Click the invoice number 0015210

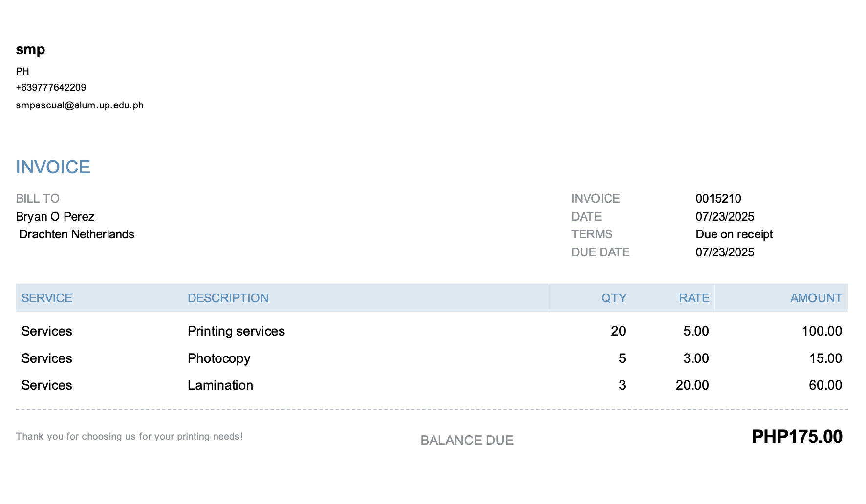718,198
